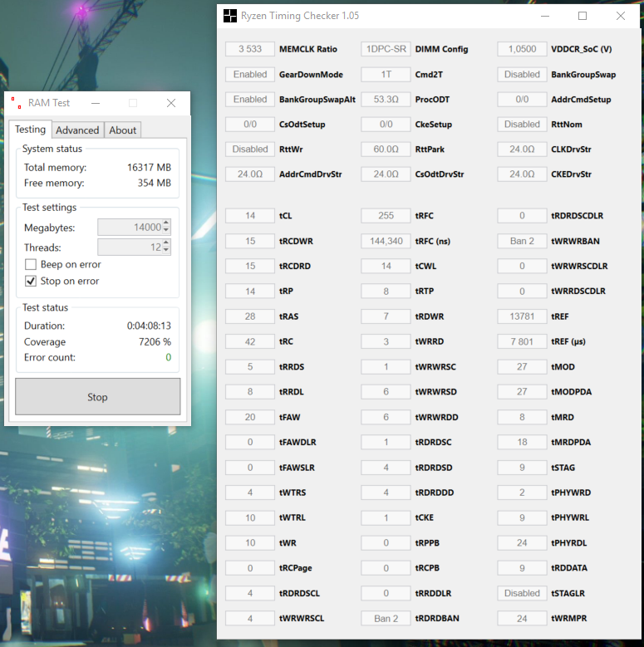Screen dimensions: 644x647
Task: Decrease the Megabytes value with down arrow
Action: 166,230
